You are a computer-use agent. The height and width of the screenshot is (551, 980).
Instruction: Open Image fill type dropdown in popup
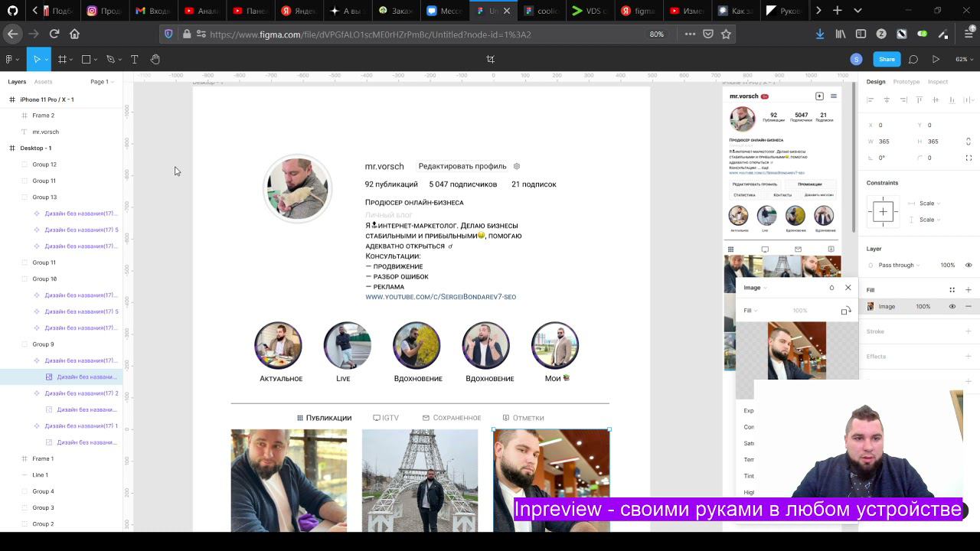(x=755, y=288)
